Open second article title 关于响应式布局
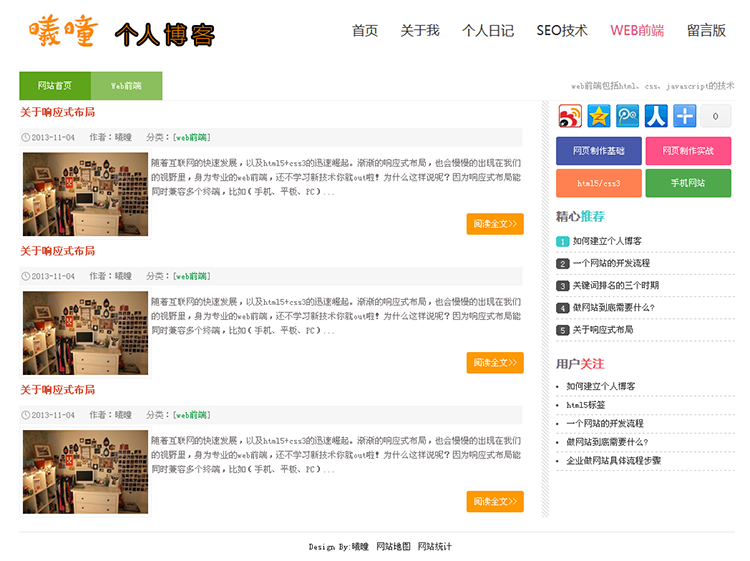750x561 pixels. click(x=57, y=251)
